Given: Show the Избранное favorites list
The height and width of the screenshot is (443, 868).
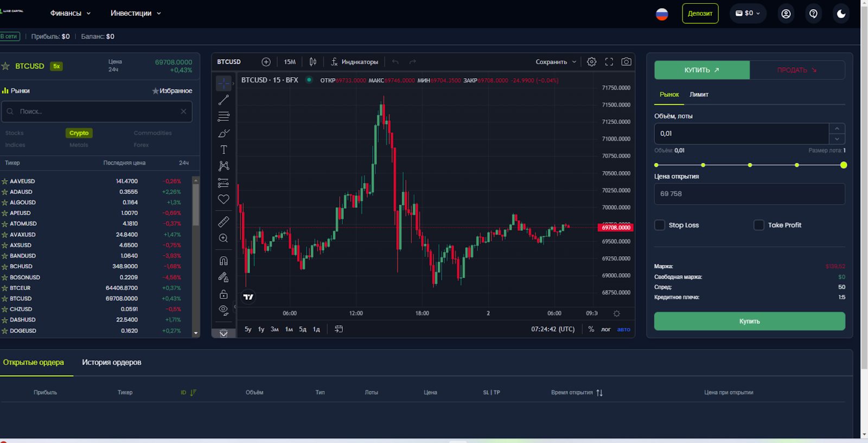Looking at the screenshot, I should tap(173, 91).
